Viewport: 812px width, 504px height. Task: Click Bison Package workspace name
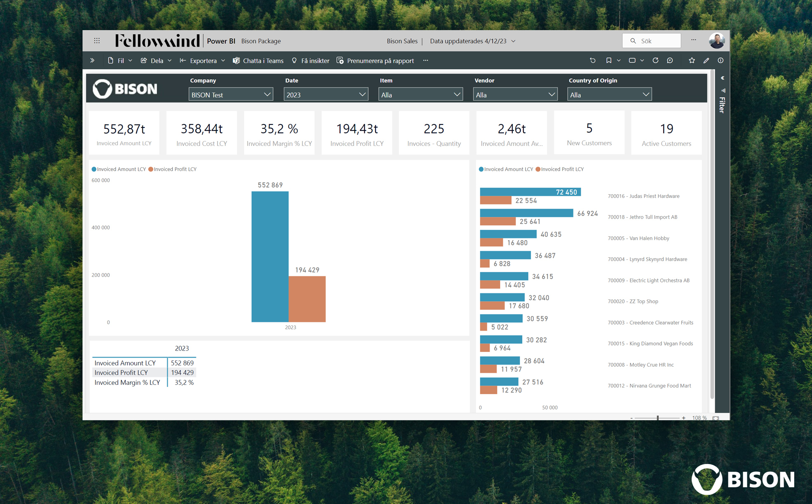pyautogui.click(x=261, y=41)
